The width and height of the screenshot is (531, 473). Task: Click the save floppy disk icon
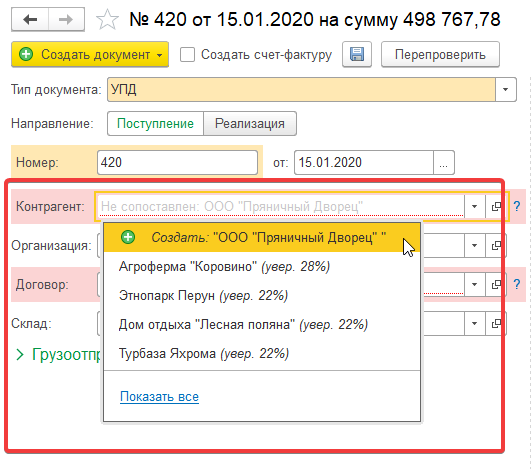(357, 54)
